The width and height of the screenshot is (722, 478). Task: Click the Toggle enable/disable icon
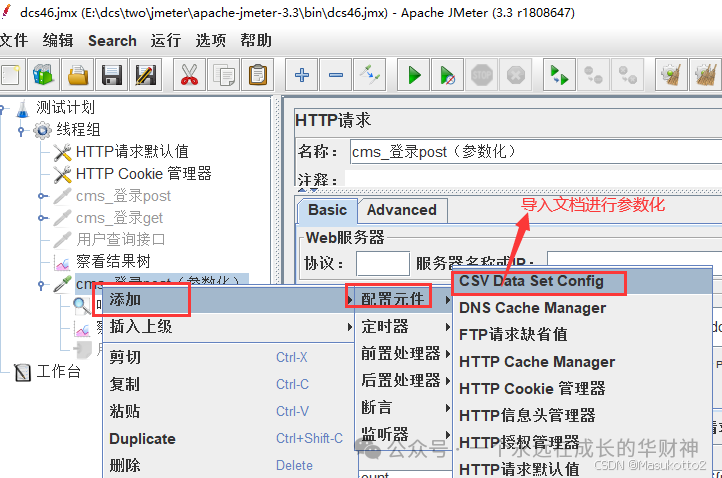(370, 75)
